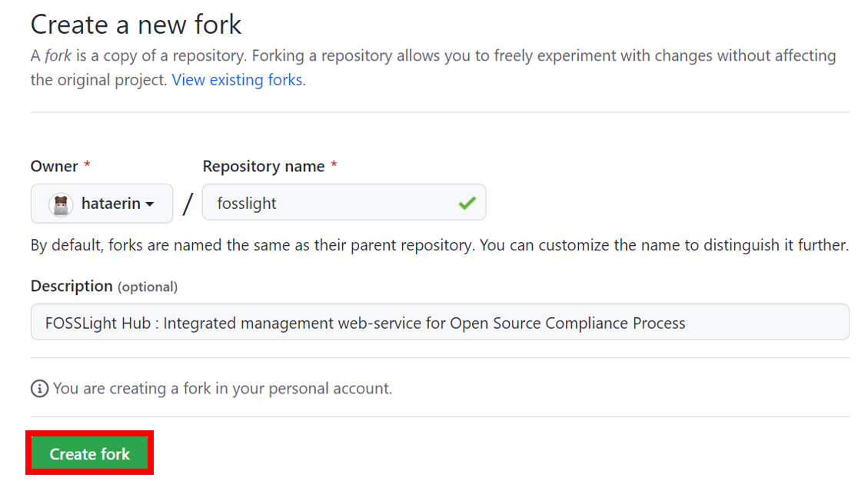Click the info icon beside personal account notice
This screenshot has height=481, width=868.
[39, 389]
